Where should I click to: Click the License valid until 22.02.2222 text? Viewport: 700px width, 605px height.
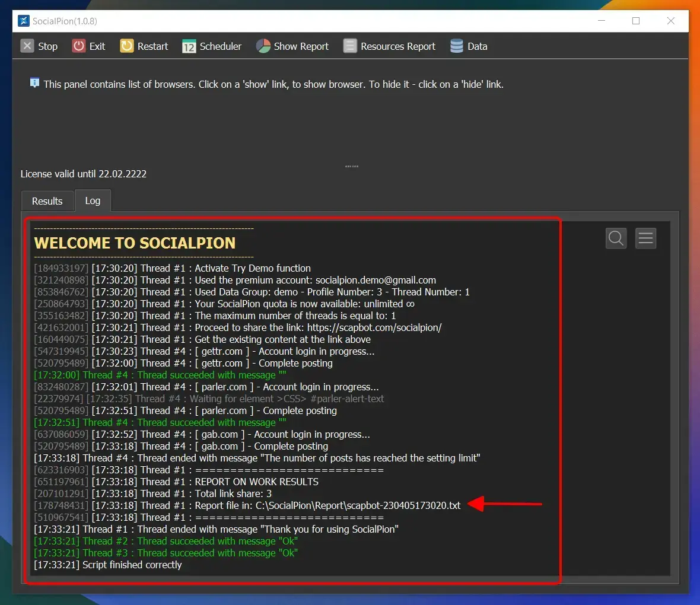84,174
